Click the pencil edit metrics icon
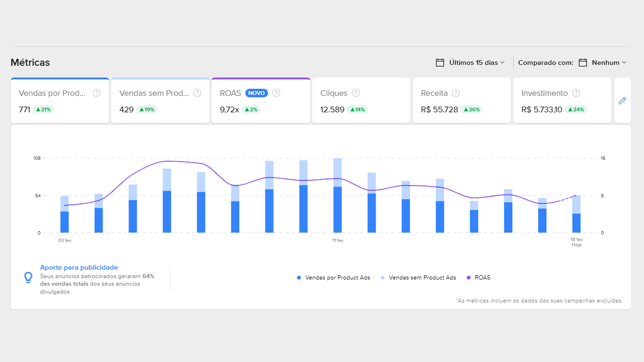Image resolution: width=644 pixels, height=362 pixels. tap(622, 101)
